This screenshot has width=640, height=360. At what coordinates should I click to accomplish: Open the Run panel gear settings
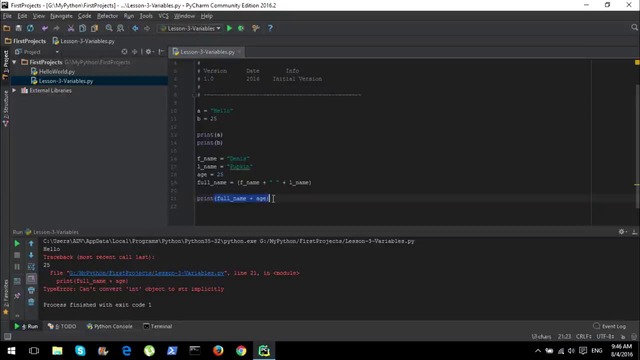[x=622, y=231]
